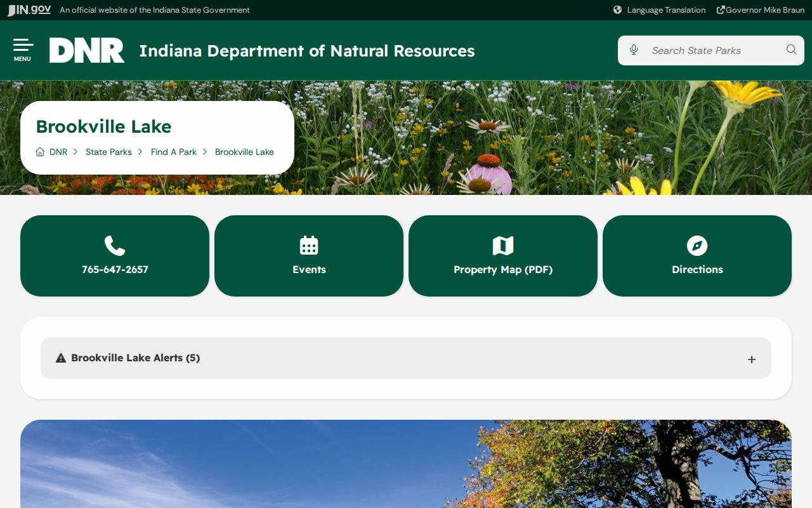This screenshot has height=508, width=812.
Task: Click the DNR logo
Action: pos(87,50)
